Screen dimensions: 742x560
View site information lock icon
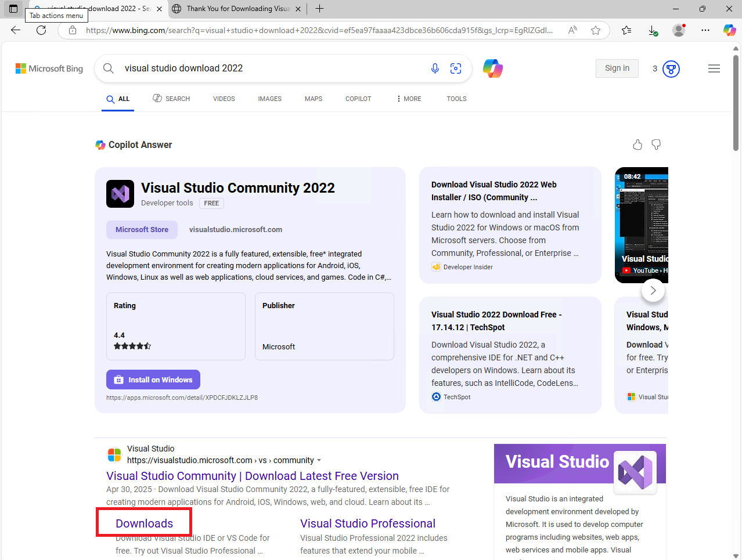coord(73,30)
